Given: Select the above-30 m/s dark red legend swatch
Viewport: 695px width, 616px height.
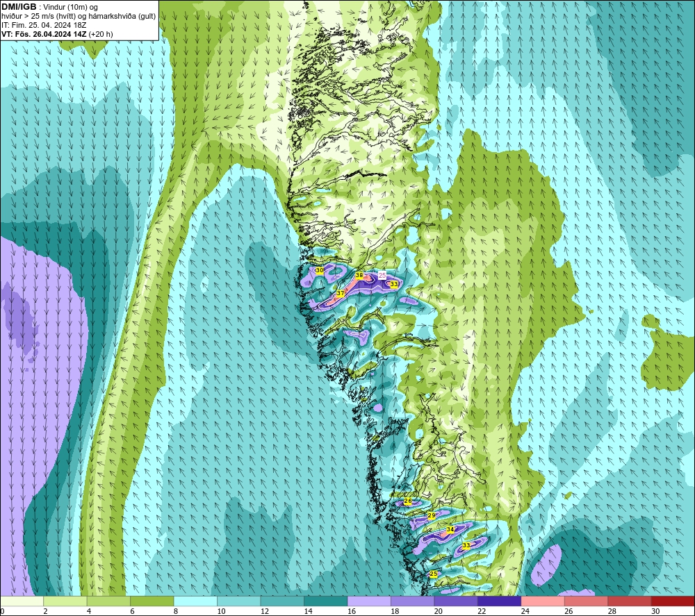Looking at the screenshot, I should (x=673, y=601).
